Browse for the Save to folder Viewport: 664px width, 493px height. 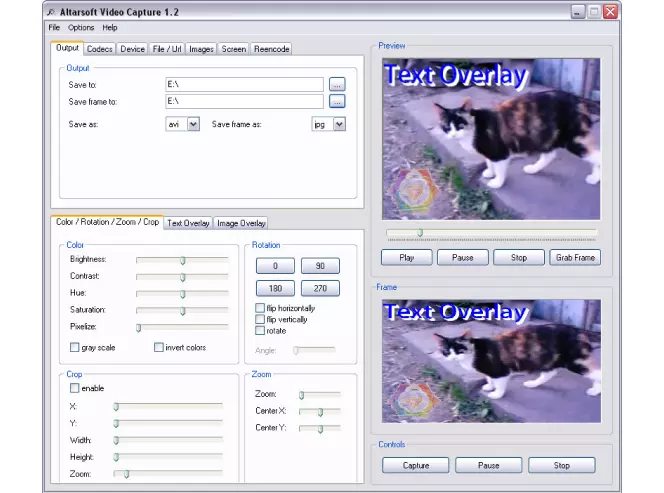337,84
